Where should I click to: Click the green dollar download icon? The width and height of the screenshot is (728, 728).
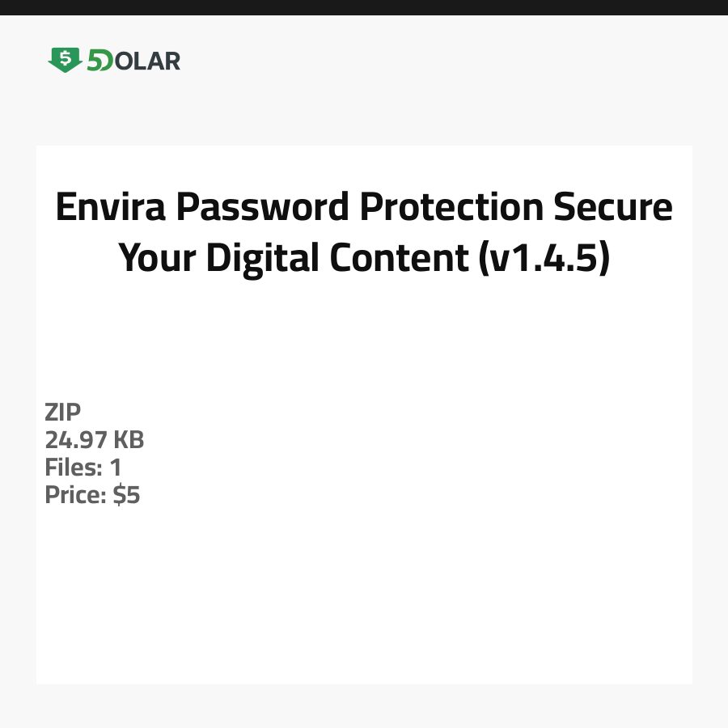point(65,60)
